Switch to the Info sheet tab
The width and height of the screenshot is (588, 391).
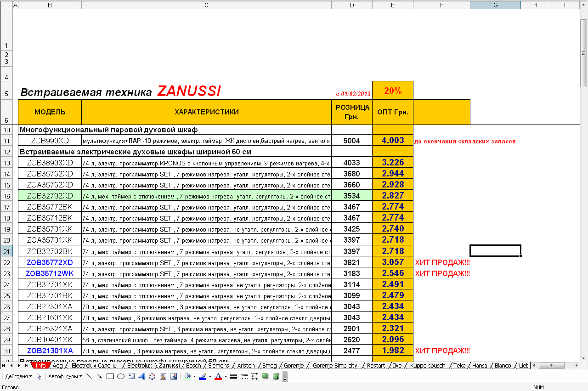coord(41,366)
